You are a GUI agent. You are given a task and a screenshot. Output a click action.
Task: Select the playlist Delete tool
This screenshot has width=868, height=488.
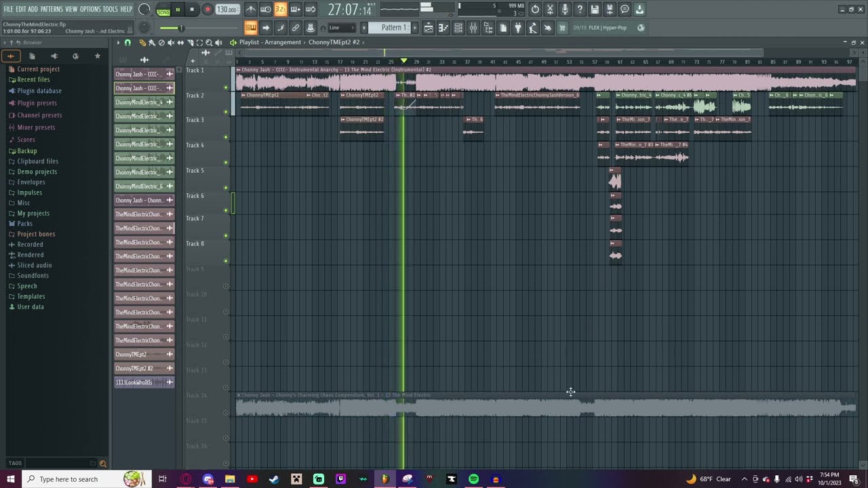click(161, 43)
